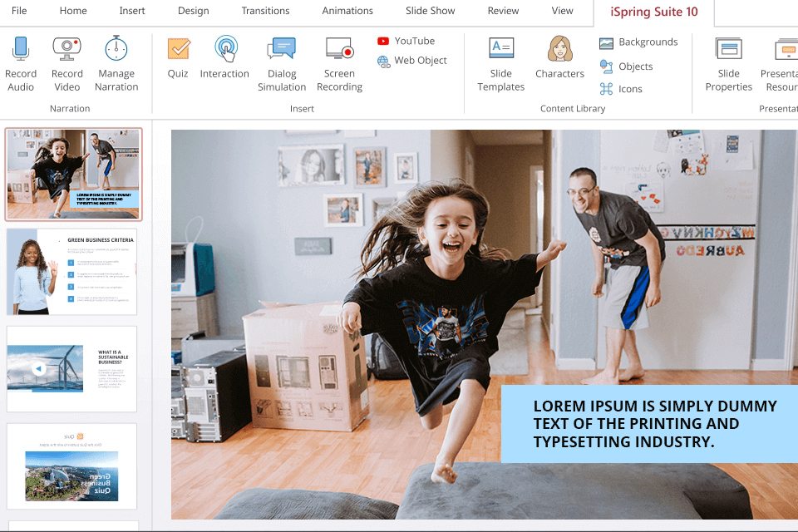Viewport: 798px width, 532px height.
Task: Create a Dialog Simulation
Action: coord(282,64)
